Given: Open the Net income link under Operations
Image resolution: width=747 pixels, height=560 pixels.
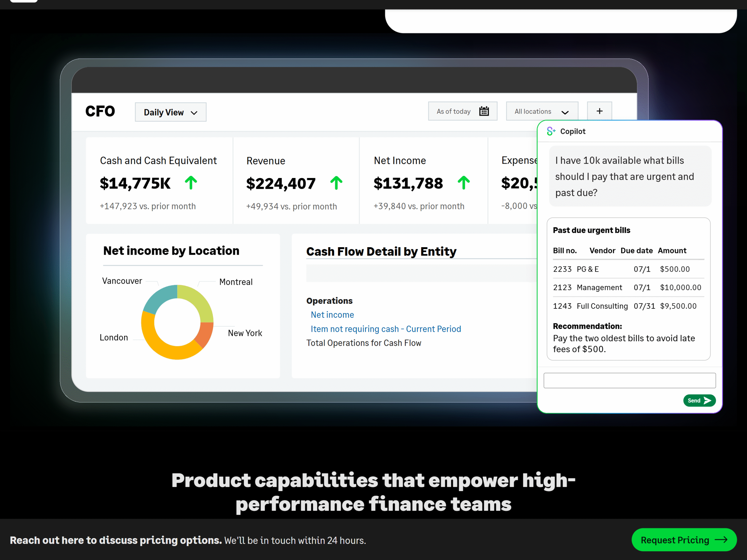Looking at the screenshot, I should (332, 315).
